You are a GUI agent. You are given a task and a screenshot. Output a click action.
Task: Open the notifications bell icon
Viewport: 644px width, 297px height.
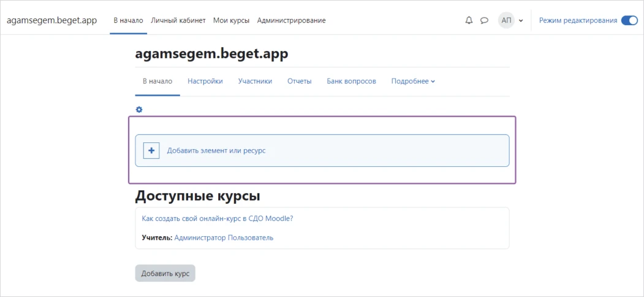click(469, 20)
